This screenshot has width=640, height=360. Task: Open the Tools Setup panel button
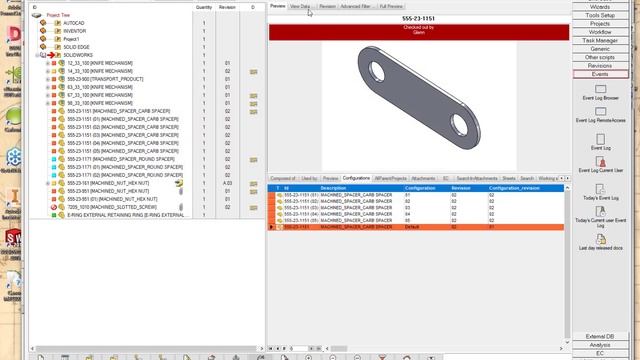coord(600,15)
